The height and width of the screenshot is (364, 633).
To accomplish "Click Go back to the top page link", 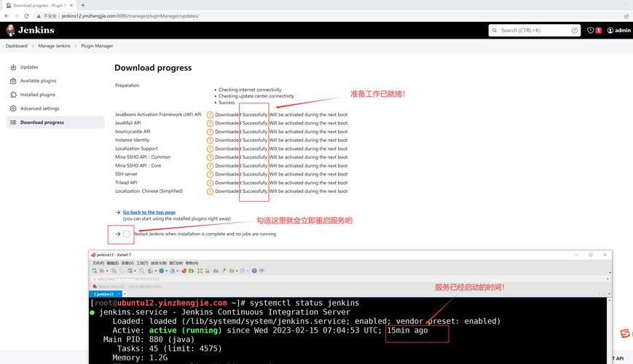I will [x=149, y=213].
